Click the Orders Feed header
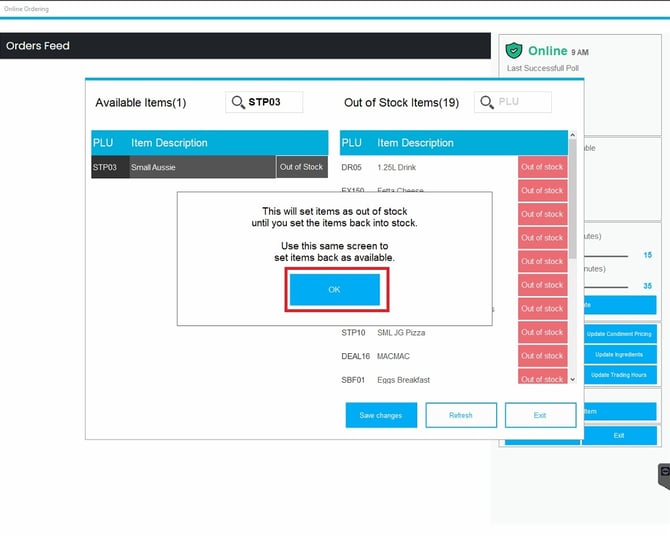Image resolution: width=670 pixels, height=538 pixels. (x=245, y=46)
